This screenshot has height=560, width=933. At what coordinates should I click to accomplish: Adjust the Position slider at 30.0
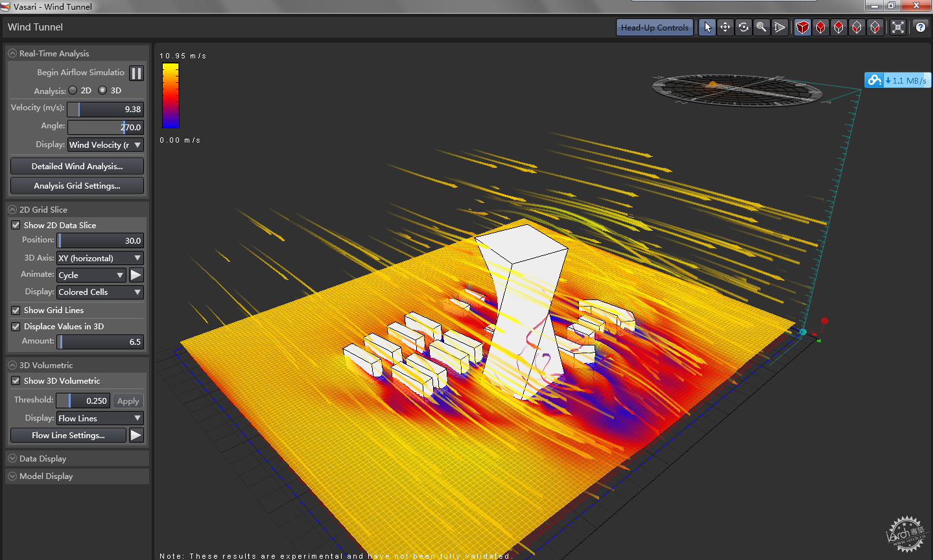coord(100,240)
